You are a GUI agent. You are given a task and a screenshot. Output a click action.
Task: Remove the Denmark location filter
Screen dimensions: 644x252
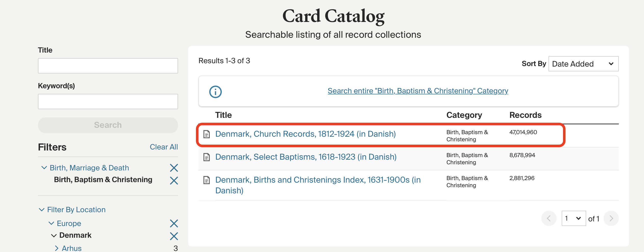pos(174,236)
